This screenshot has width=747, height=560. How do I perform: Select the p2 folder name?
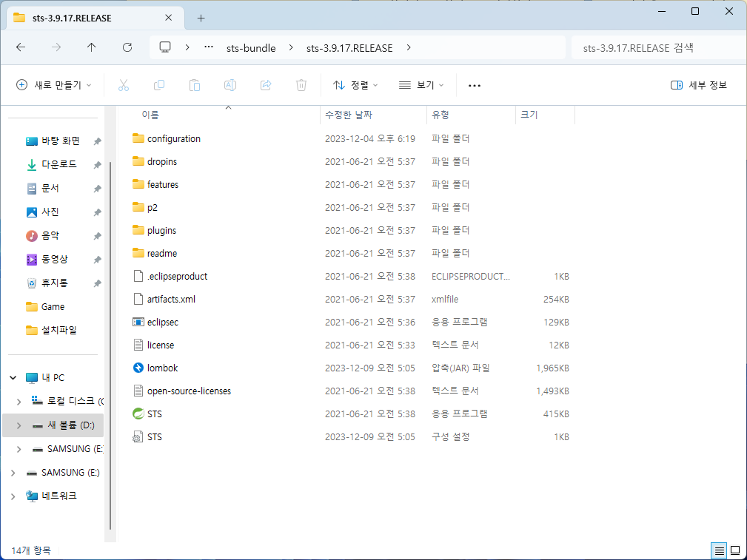tap(153, 208)
